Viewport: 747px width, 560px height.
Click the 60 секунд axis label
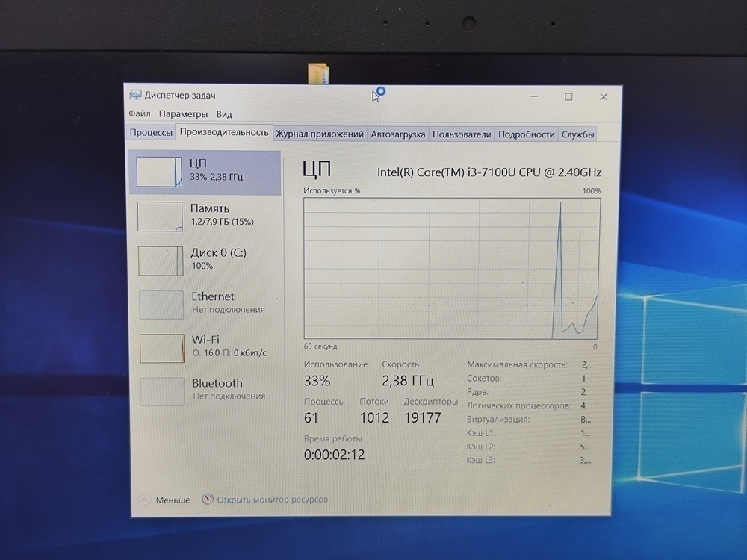coord(320,346)
